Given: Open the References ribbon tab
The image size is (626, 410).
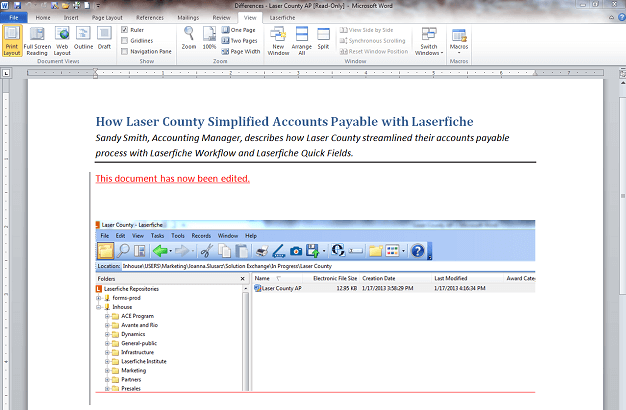Looking at the screenshot, I should tap(150, 18).
